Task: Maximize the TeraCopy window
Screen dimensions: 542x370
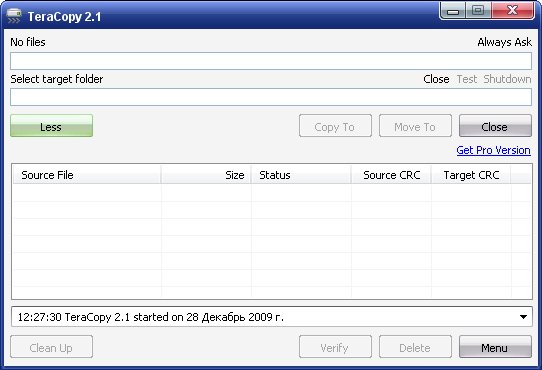Action: point(478,11)
